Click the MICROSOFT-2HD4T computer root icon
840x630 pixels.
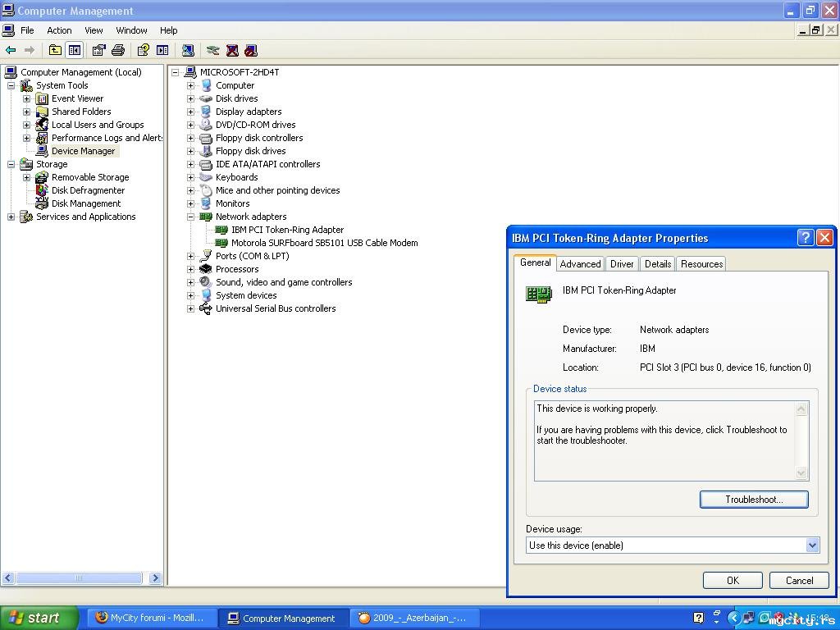(x=190, y=72)
